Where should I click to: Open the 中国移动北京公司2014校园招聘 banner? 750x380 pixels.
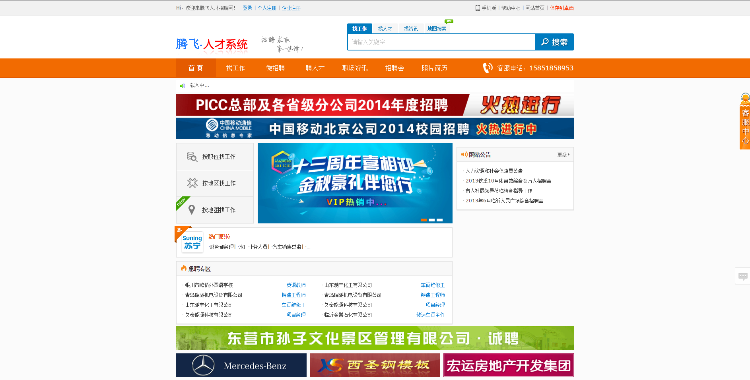375,128
